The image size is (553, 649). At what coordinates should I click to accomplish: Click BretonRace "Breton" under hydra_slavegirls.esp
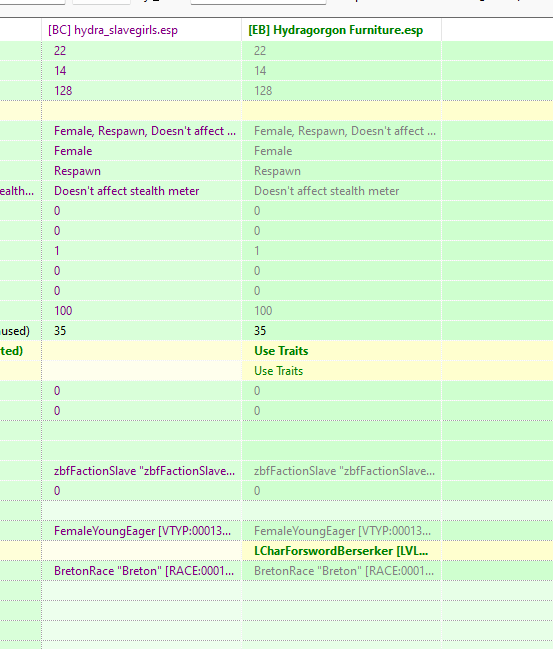pyautogui.click(x=144, y=571)
